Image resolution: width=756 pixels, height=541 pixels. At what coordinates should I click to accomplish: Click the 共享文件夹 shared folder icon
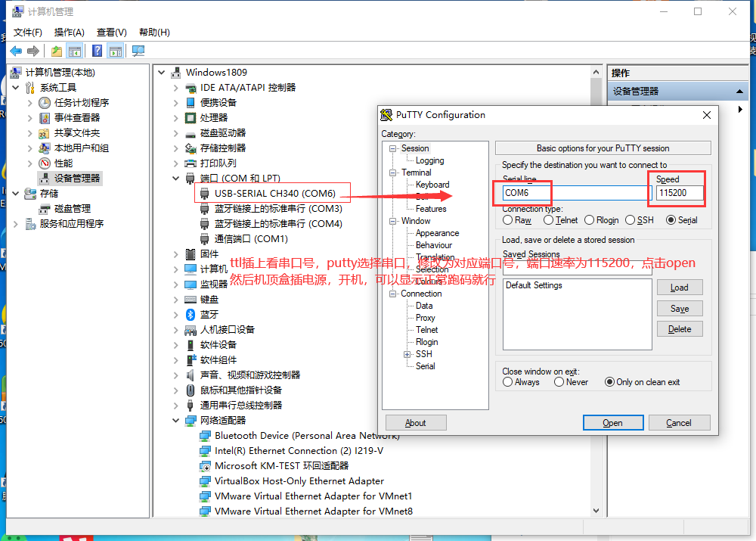pos(45,133)
